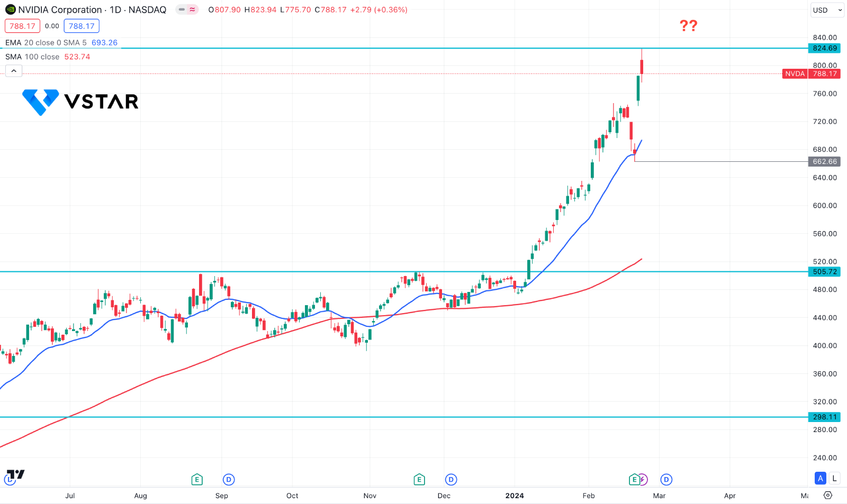Toggle auto scale with the A button

pyautogui.click(x=821, y=479)
